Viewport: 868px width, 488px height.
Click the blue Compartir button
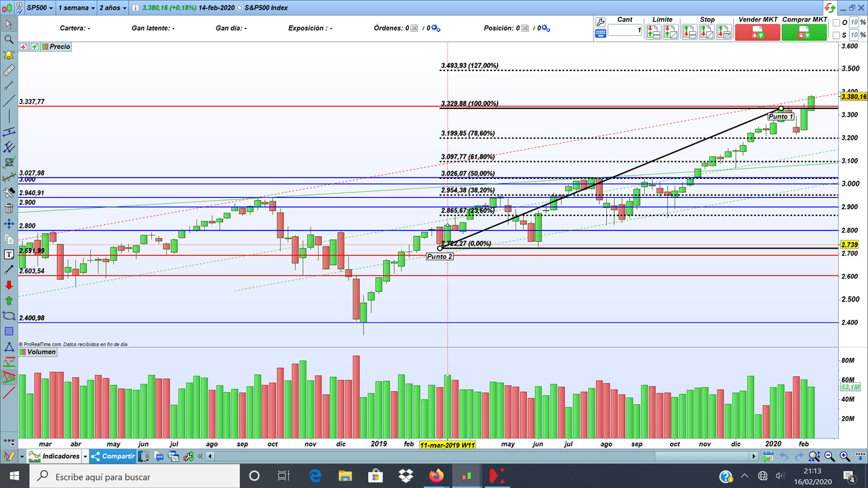(x=112, y=456)
